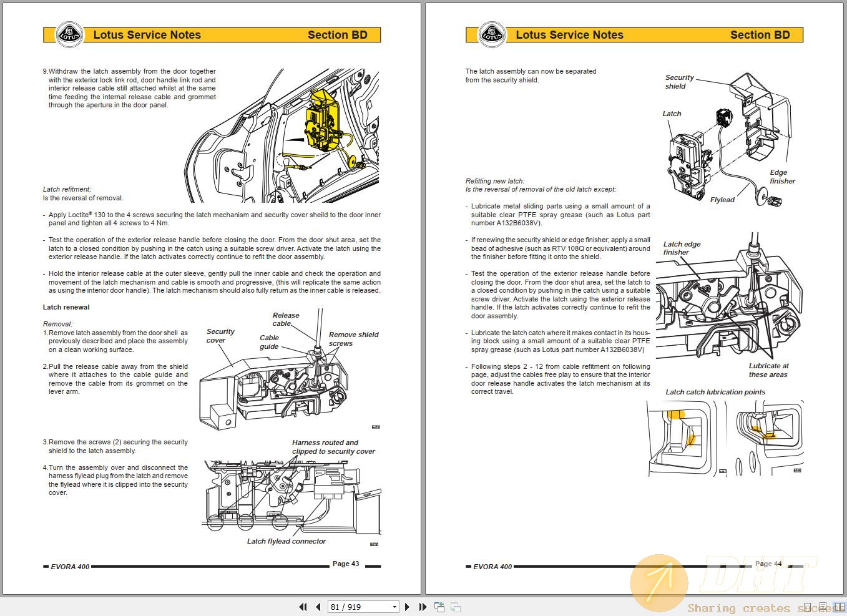847x616 pixels.
Task: Click the 'Latch renewal' heading
Action: tap(66, 307)
